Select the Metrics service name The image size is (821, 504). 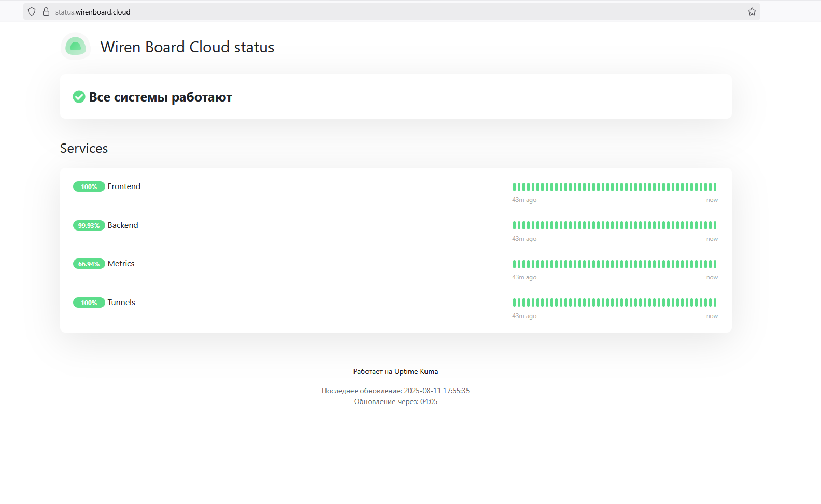[x=121, y=264]
